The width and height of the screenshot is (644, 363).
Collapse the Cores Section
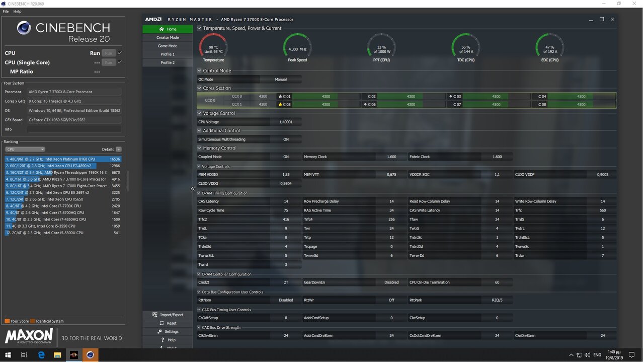click(x=199, y=88)
